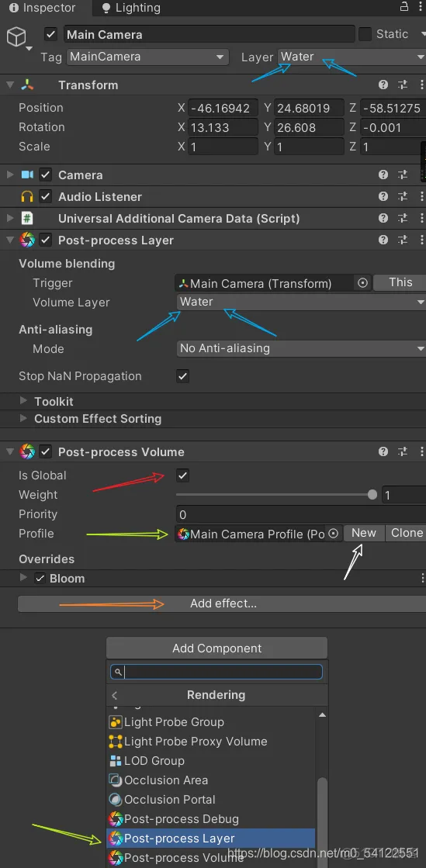Open Camera component help icon
This screenshot has height=868, width=426.
(383, 175)
